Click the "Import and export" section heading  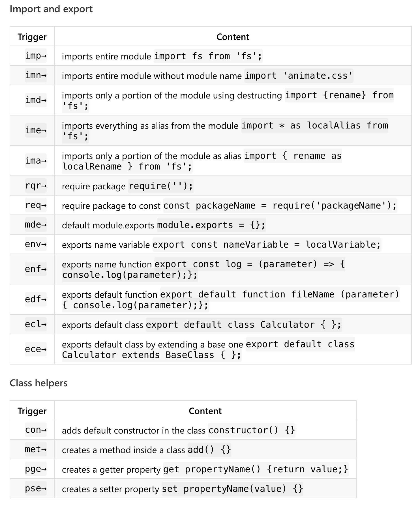[x=51, y=9]
